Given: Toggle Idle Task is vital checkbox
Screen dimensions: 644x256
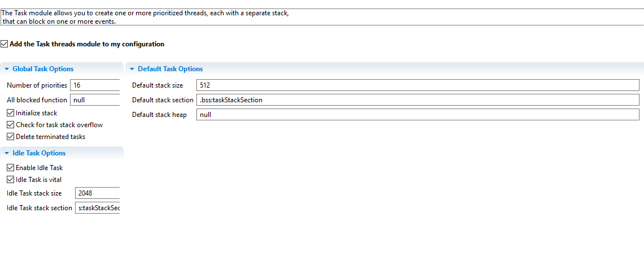Looking at the screenshot, I should point(11,180).
